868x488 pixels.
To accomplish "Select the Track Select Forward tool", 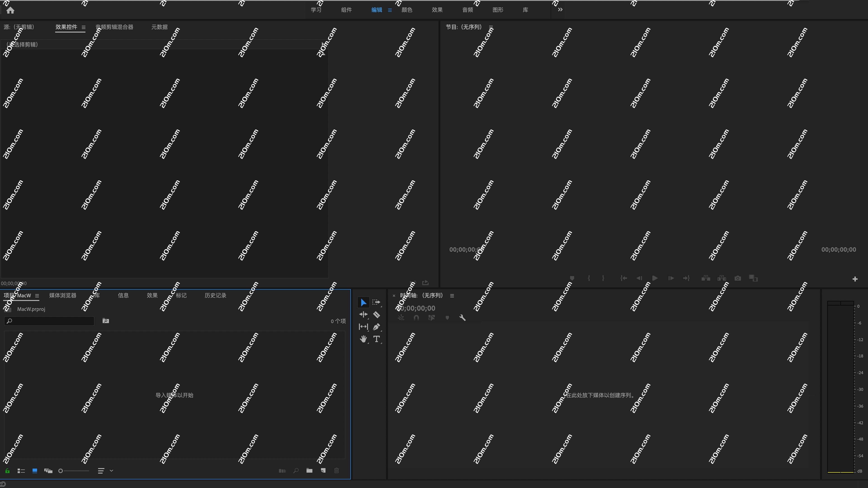I will point(376,303).
